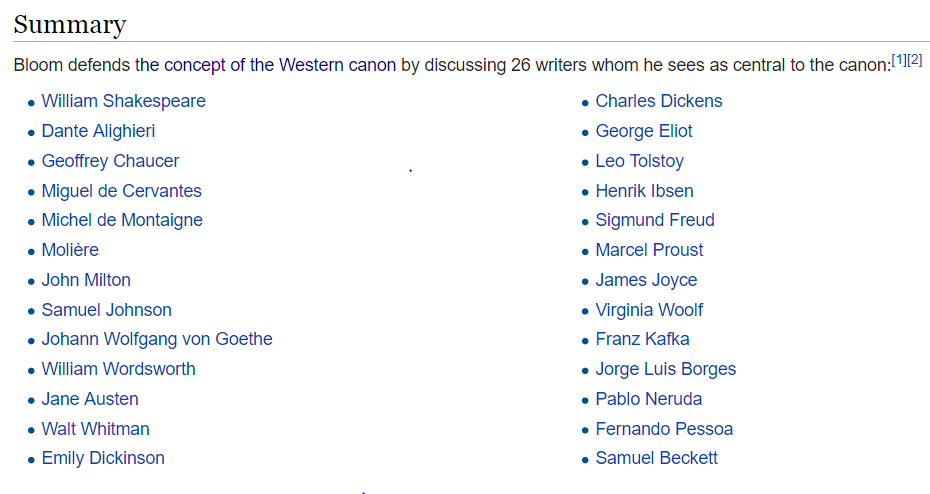Open citation reference [2]
930x494 pixels.
tap(915, 59)
